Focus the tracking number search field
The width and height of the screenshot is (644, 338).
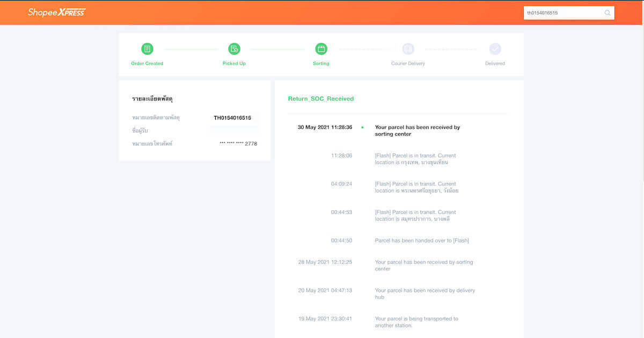[563, 13]
